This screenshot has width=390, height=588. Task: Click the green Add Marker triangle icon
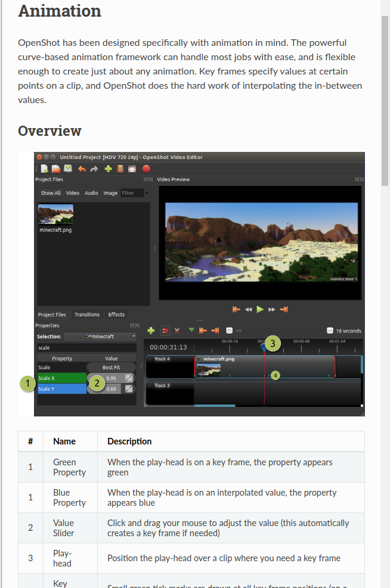point(191,330)
